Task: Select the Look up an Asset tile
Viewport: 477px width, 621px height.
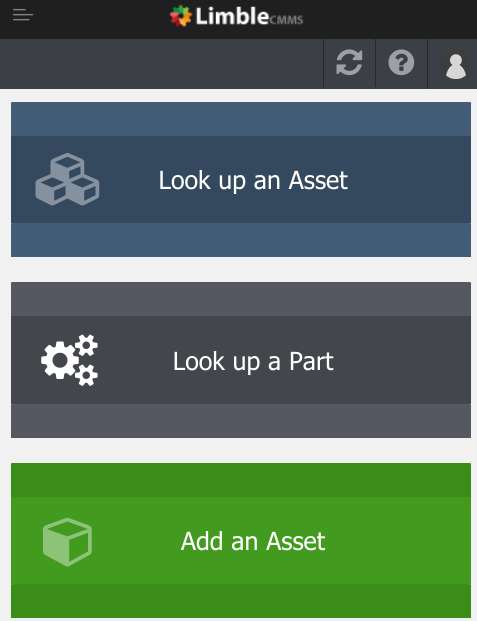Action: point(241,179)
